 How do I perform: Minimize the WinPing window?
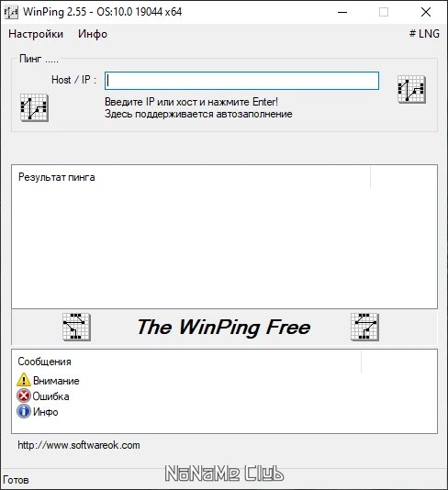342,12
